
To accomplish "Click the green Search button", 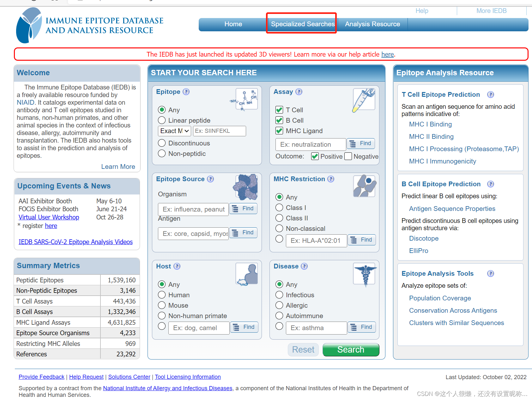I will (x=351, y=350).
